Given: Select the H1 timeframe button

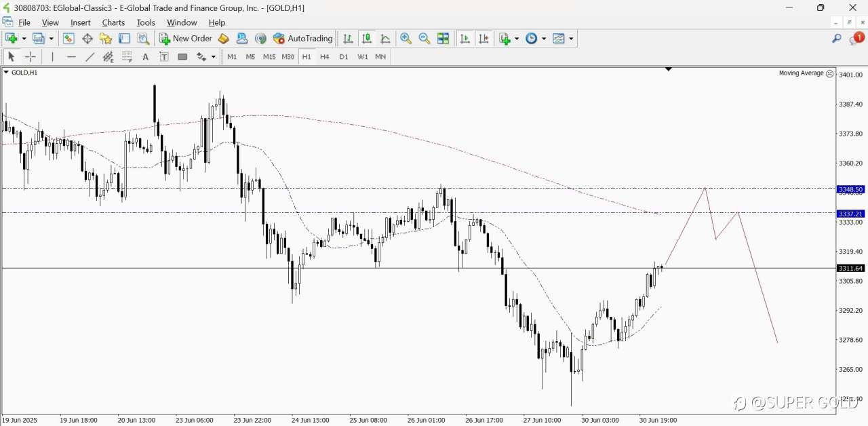Looking at the screenshot, I should (307, 57).
